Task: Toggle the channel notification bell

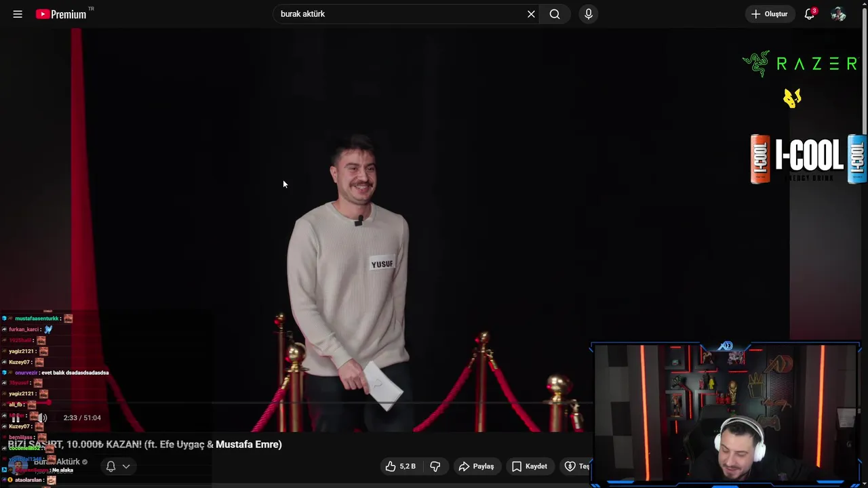Action: coord(111,466)
